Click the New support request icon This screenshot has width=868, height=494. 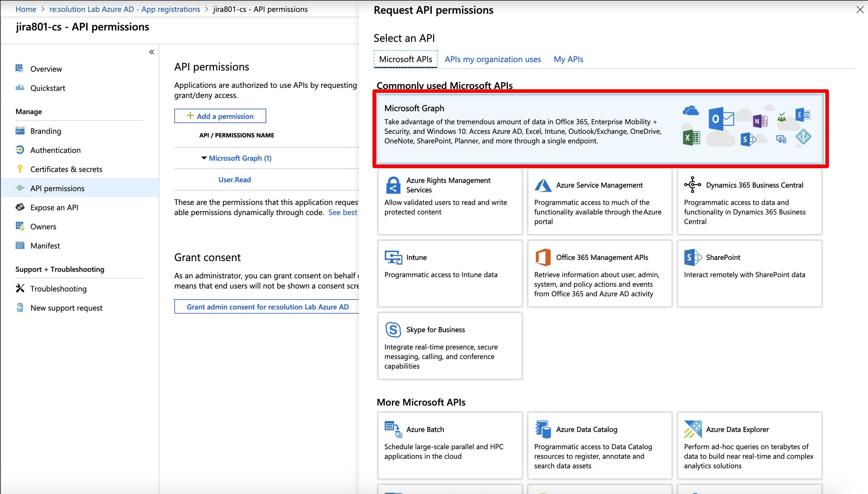pos(20,307)
